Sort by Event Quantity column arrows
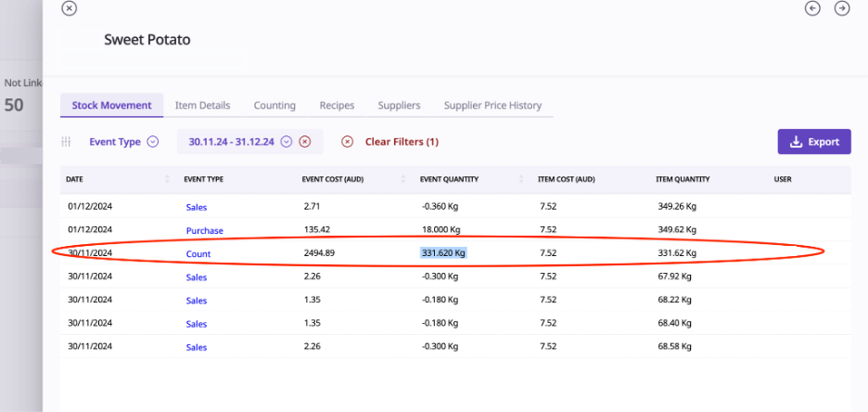Viewport: 868px width, 412px height. [x=522, y=179]
